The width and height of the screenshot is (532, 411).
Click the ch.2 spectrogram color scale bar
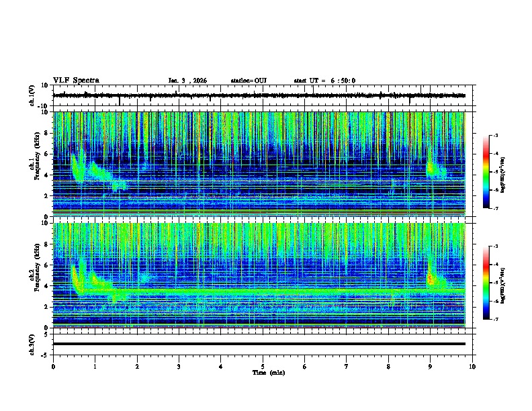[x=486, y=283]
